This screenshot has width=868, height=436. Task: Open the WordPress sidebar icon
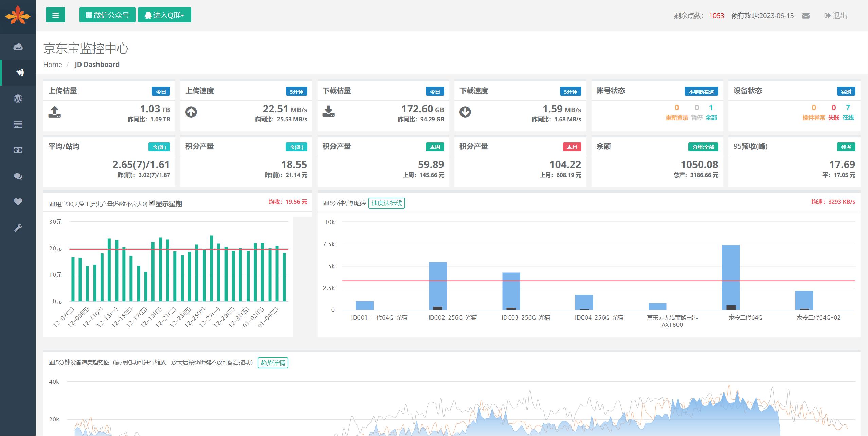[18, 98]
